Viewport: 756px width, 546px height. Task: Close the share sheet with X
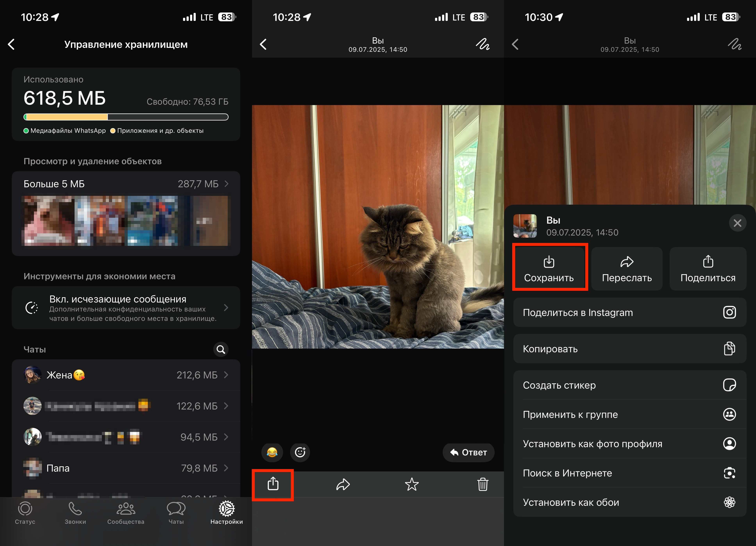pyautogui.click(x=737, y=223)
